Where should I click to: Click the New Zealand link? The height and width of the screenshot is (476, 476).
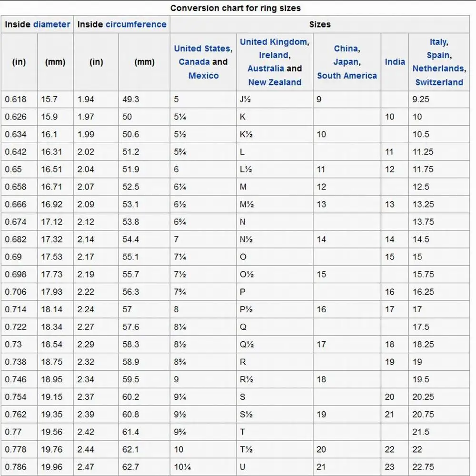click(275, 82)
